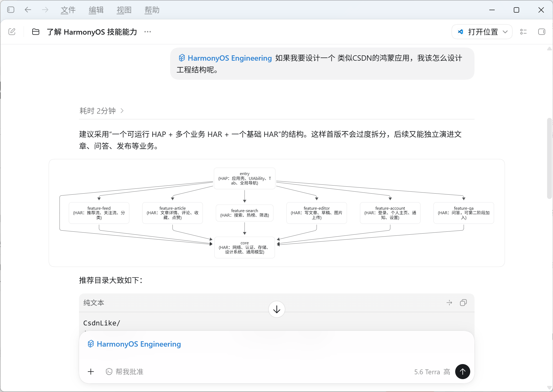Click the HarmonyOS Engineering skill in input box
Image resolution: width=553 pixels, height=392 pixels.
[x=134, y=344]
